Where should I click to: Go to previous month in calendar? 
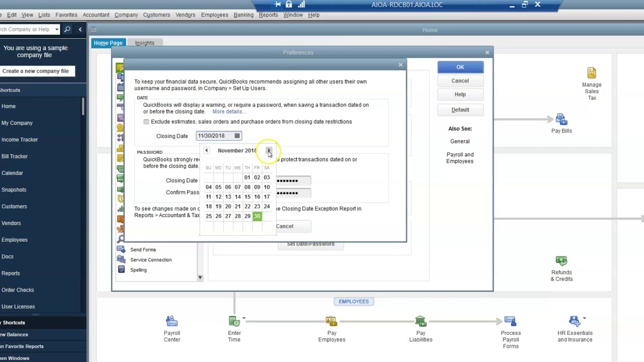click(206, 150)
